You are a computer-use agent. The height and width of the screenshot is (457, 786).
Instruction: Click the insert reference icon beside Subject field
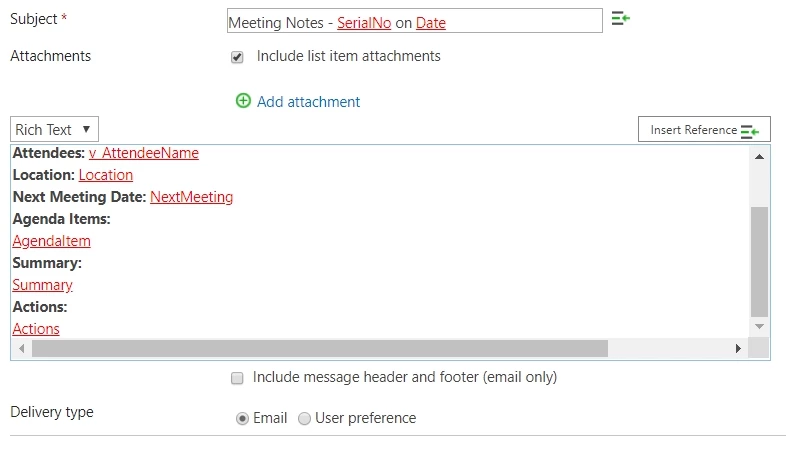(621, 19)
